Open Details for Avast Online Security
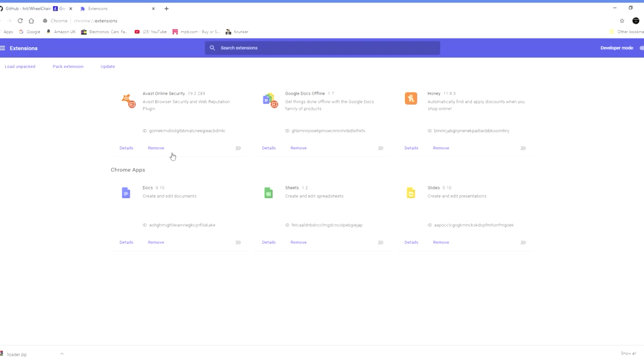 pos(126,148)
